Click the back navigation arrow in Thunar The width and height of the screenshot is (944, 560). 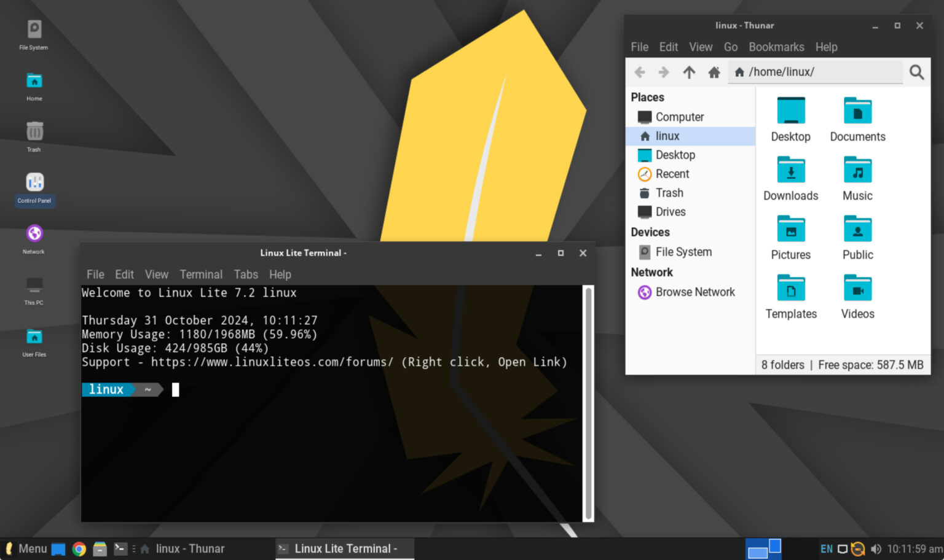pos(640,72)
